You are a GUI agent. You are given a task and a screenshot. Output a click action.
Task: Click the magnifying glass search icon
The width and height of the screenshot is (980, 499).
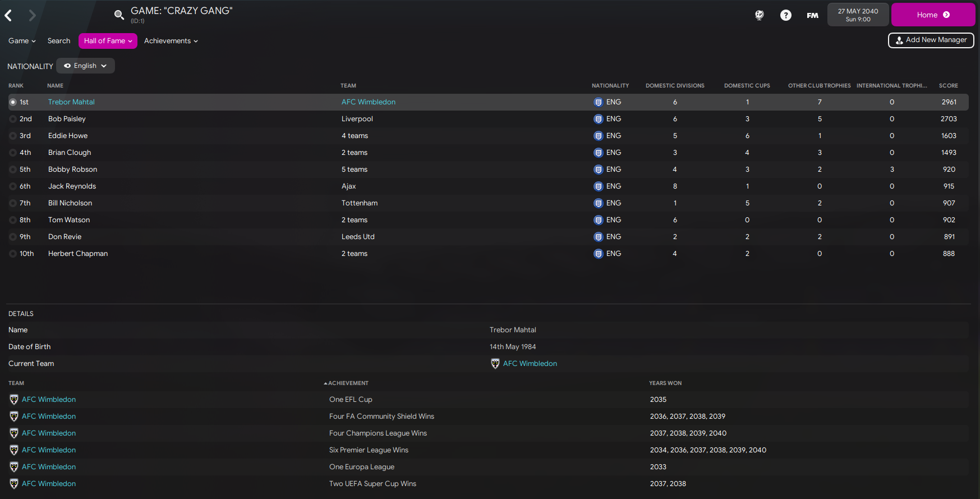click(119, 15)
